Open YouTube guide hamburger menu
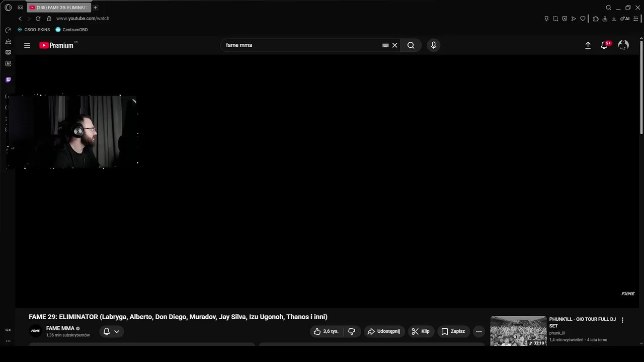This screenshot has height=362, width=644. pyautogui.click(x=27, y=45)
